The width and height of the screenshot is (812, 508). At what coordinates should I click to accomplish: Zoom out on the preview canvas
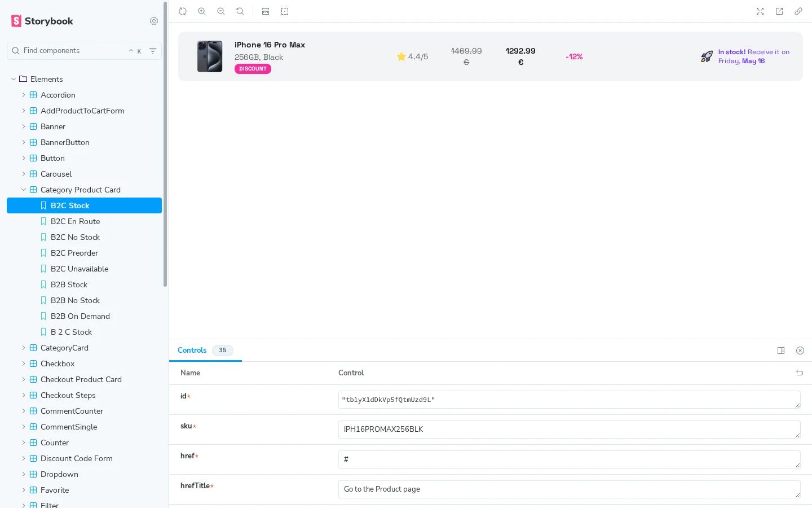[221, 11]
